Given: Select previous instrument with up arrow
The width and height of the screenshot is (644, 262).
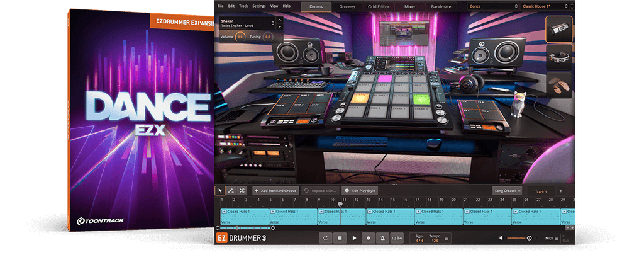Looking at the screenshot, I should coord(280,20).
